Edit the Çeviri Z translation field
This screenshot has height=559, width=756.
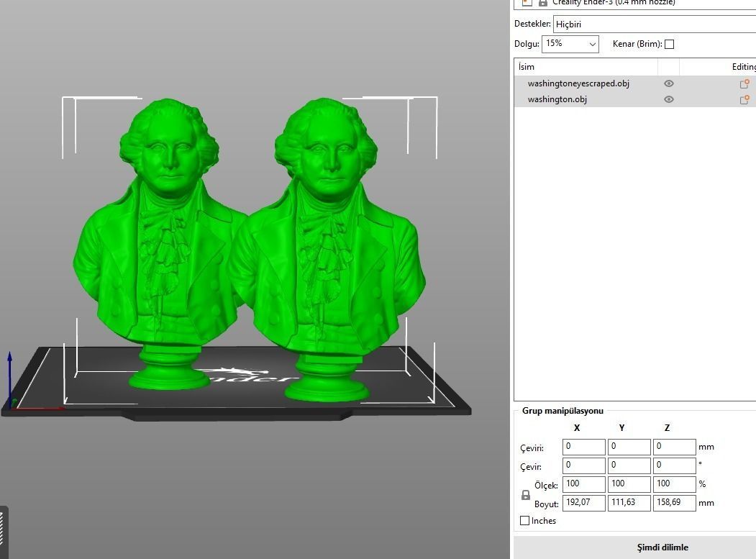click(675, 447)
